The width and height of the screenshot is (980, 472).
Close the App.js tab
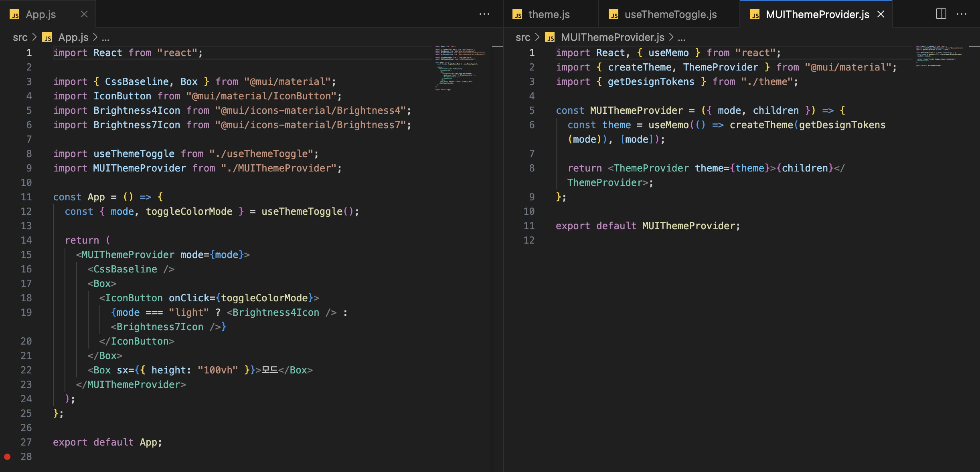click(x=84, y=14)
